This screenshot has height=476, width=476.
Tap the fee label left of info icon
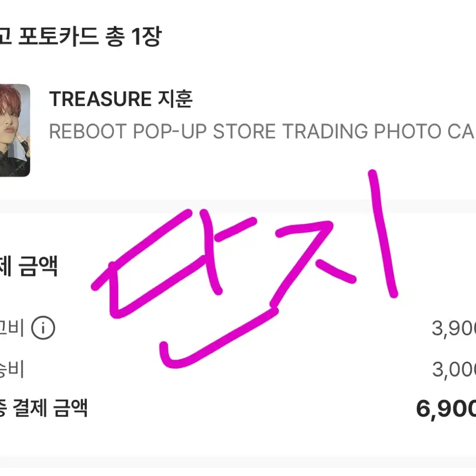tap(12, 328)
